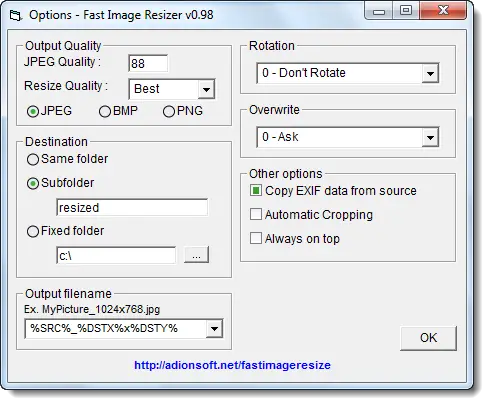Click the app icon in the title bar

15,15
